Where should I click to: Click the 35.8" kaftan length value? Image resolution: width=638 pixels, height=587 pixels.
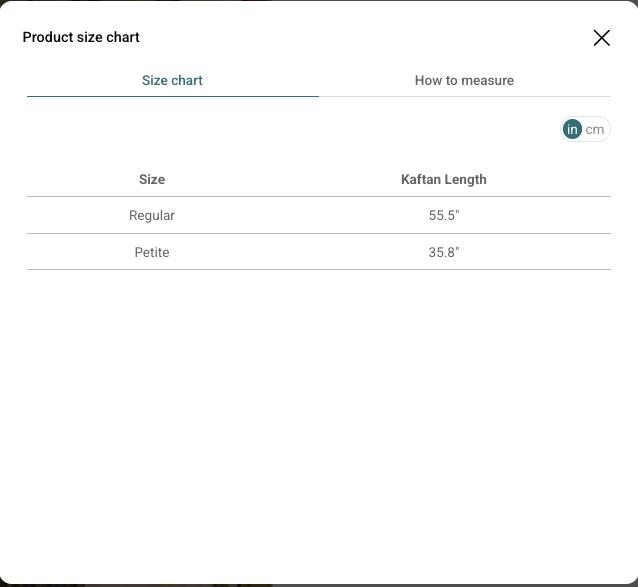tap(443, 252)
